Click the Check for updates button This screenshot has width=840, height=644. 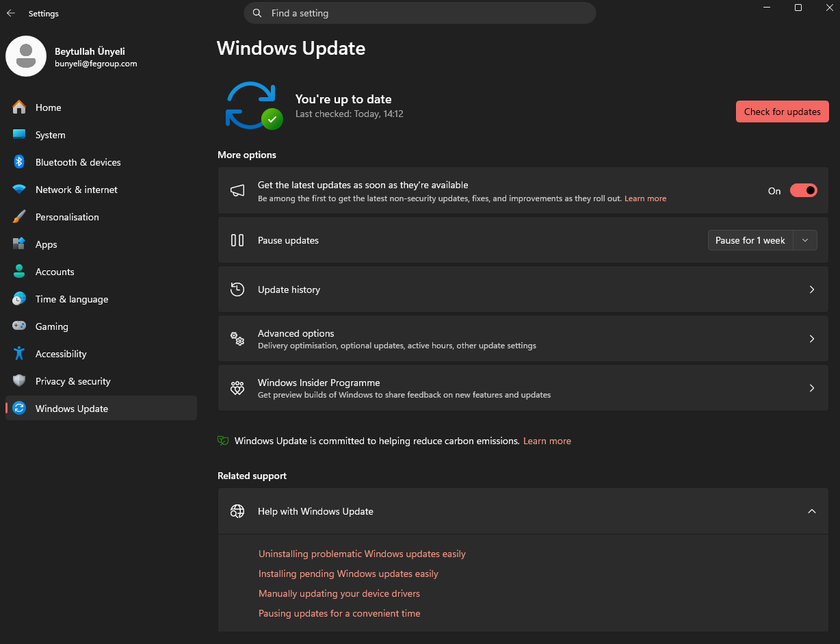coord(783,112)
